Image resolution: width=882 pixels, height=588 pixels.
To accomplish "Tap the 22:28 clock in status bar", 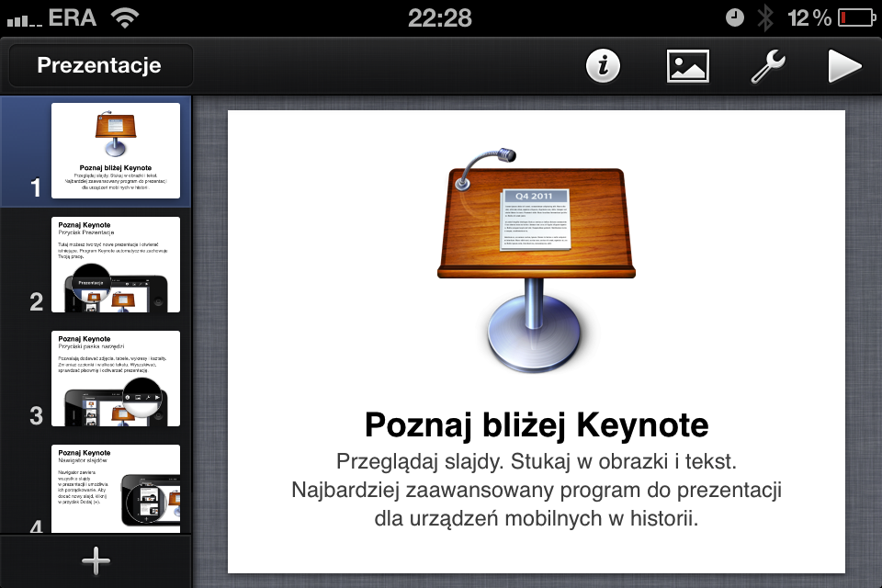I will coord(440,18).
